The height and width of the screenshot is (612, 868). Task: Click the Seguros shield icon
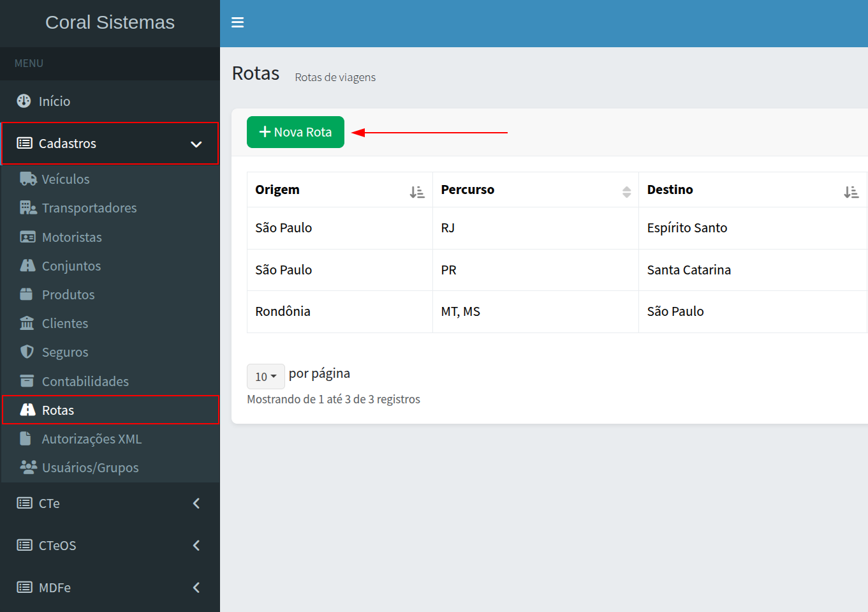27,352
